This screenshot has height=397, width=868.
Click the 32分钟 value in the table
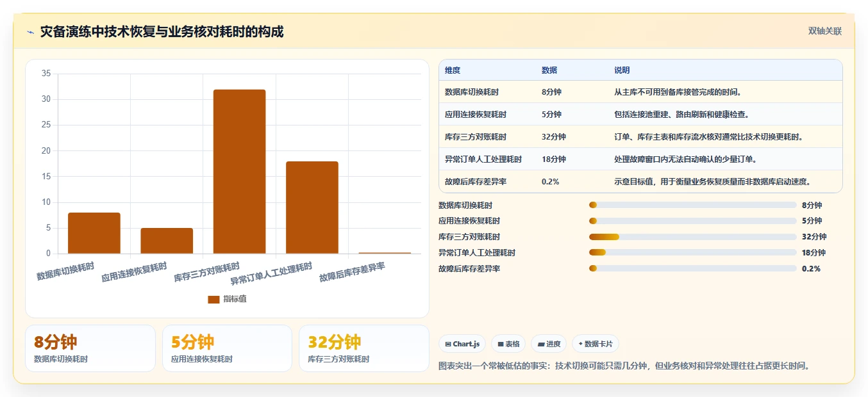554,137
